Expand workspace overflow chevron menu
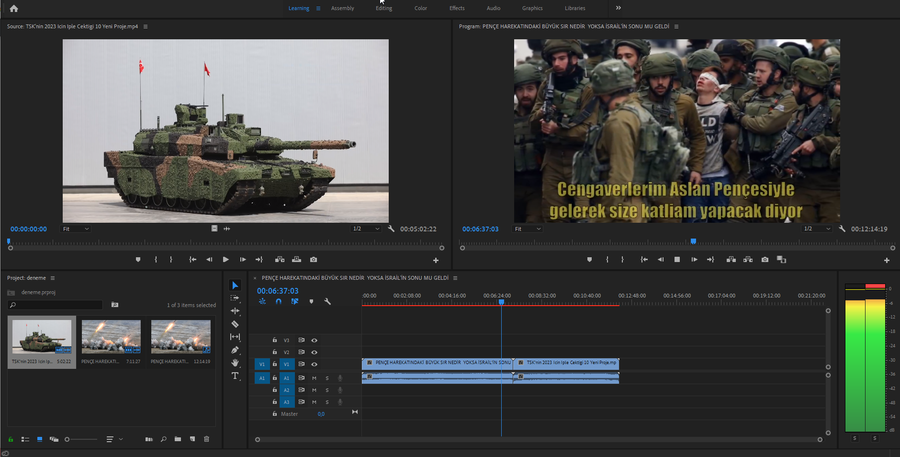 click(618, 8)
